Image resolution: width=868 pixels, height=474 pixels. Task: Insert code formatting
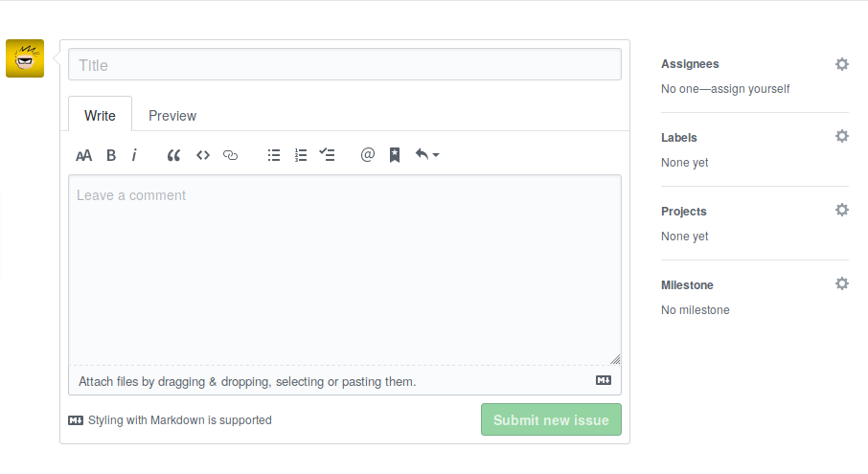pos(202,155)
